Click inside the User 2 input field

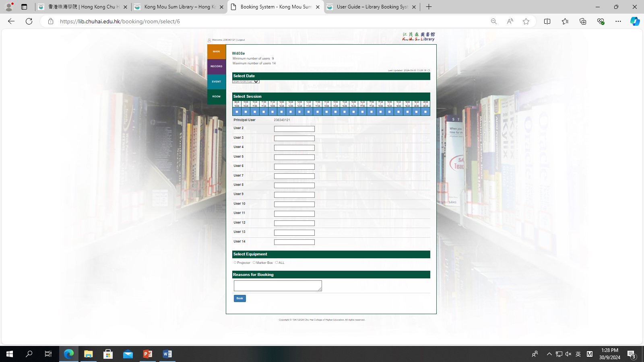click(x=294, y=129)
